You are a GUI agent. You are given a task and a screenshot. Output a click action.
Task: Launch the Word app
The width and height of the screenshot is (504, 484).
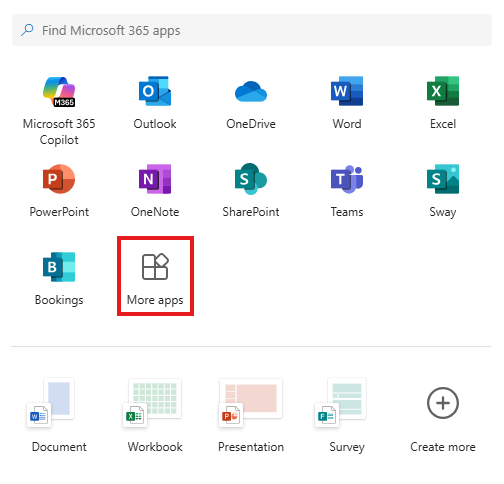point(347,91)
